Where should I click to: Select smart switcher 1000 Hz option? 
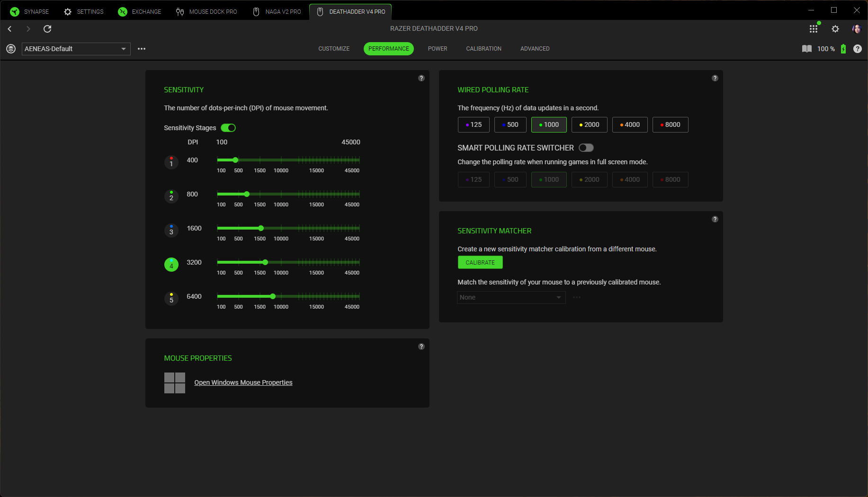coord(549,179)
